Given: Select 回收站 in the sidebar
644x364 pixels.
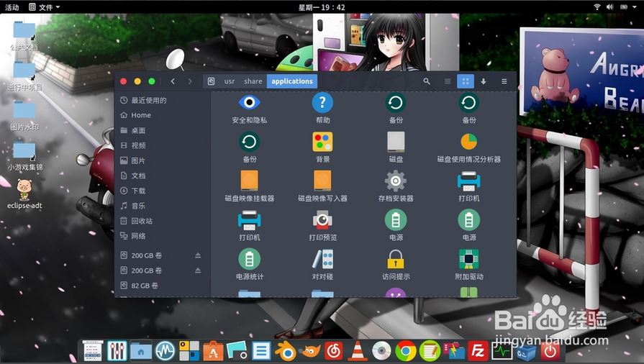Looking at the screenshot, I should pyautogui.click(x=142, y=221).
